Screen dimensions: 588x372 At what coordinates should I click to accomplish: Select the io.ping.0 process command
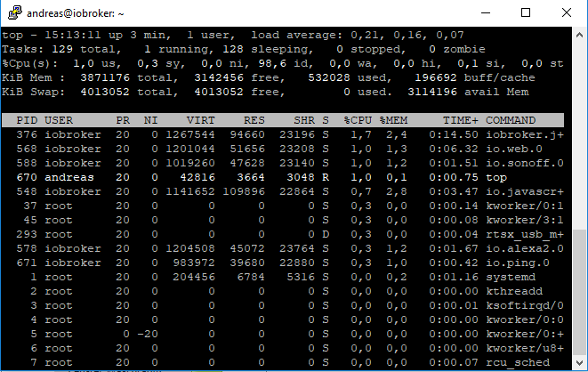[x=518, y=263]
